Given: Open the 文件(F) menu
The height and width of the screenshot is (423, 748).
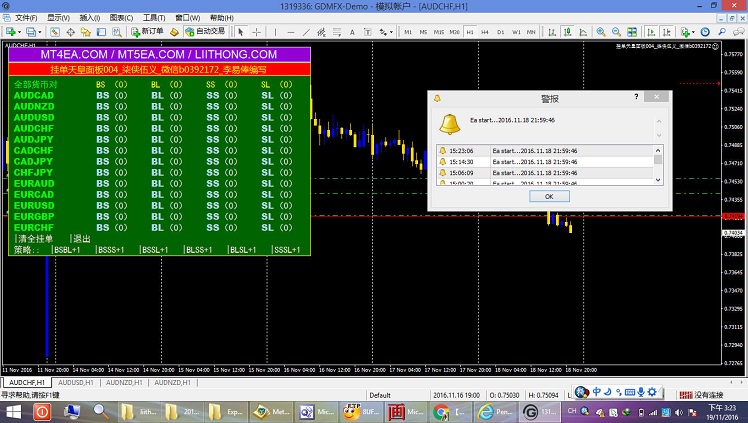Looking at the screenshot, I should 26,18.
